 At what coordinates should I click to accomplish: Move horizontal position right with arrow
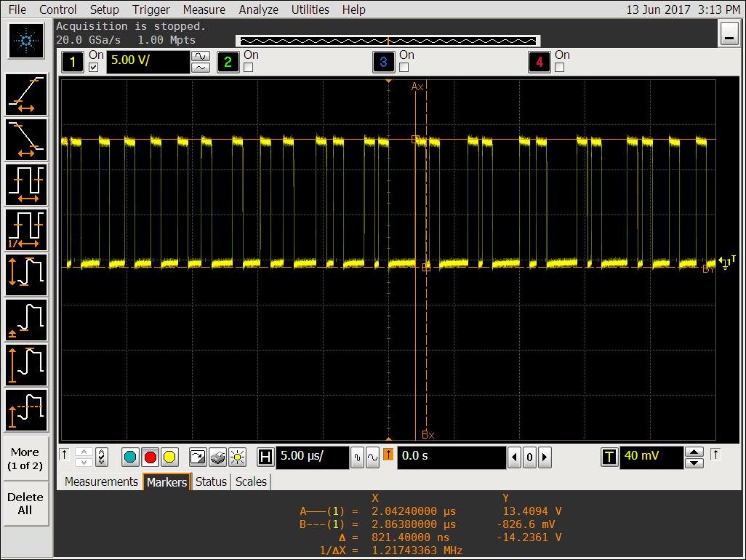[x=545, y=457]
